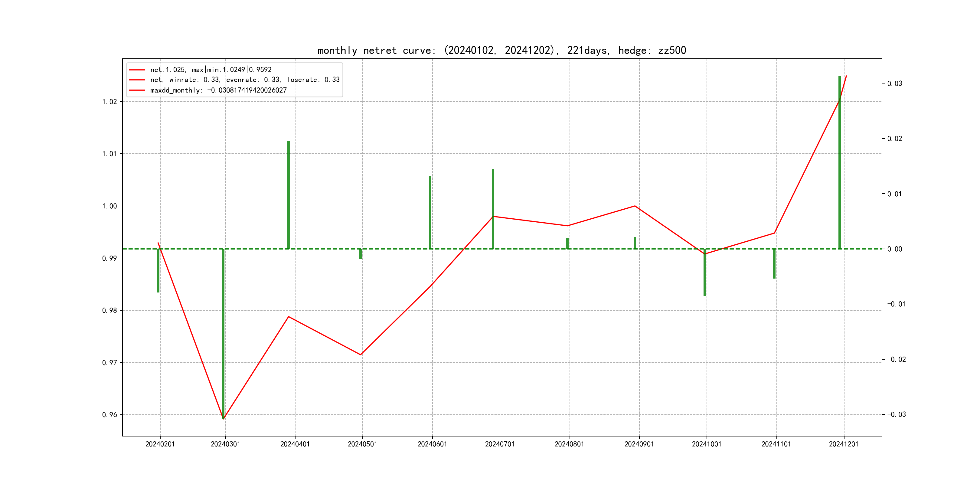
Task: Click the left axis 0.96 tick label
Action: (109, 415)
